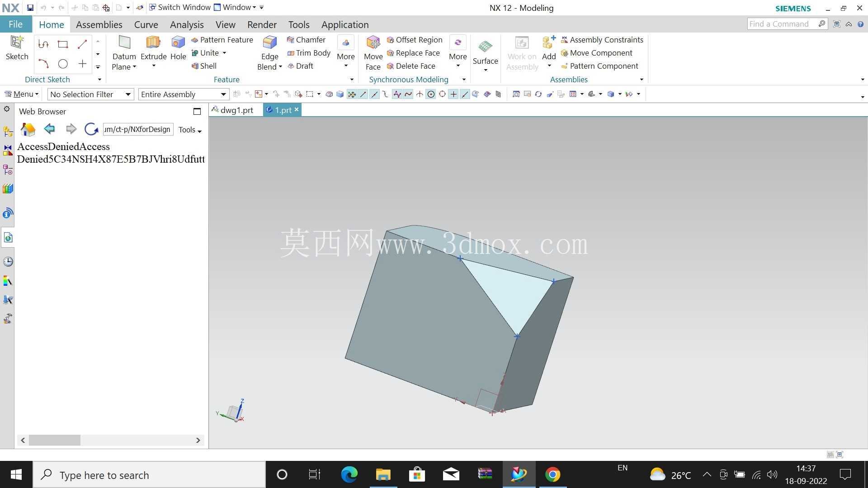
Task: Toggle Point on Curve snap option
Action: point(465,94)
